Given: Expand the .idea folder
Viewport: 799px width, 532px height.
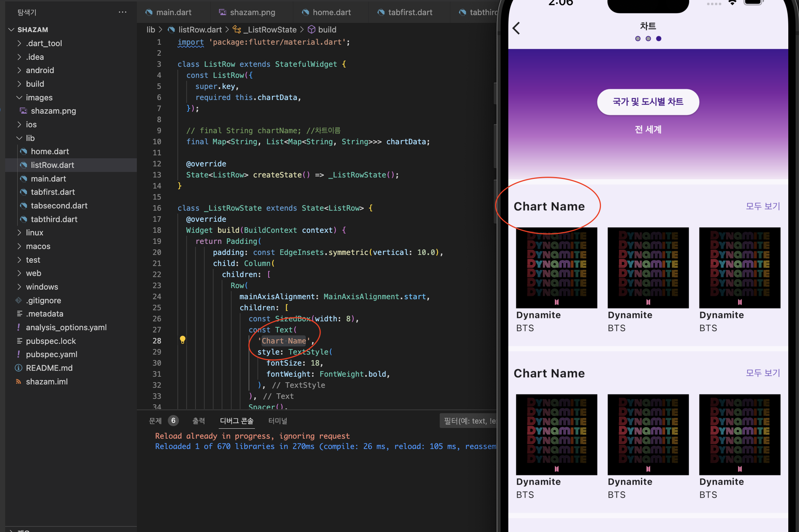Looking at the screenshot, I should tap(19, 57).
